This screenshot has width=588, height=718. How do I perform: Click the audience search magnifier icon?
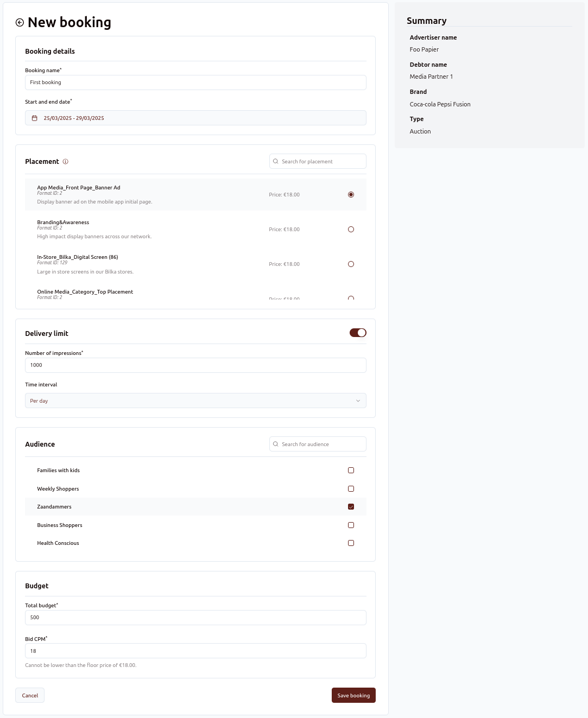pos(276,444)
